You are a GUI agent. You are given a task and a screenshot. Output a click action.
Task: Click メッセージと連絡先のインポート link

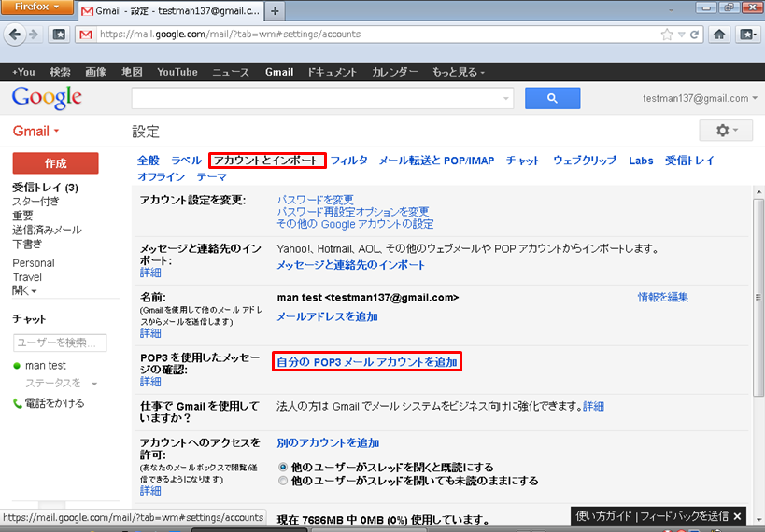click(351, 265)
